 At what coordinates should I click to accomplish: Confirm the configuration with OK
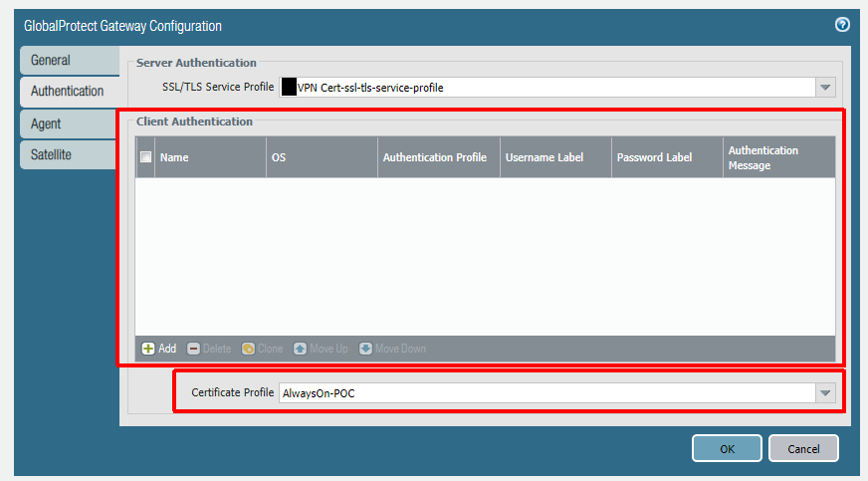click(727, 448)
